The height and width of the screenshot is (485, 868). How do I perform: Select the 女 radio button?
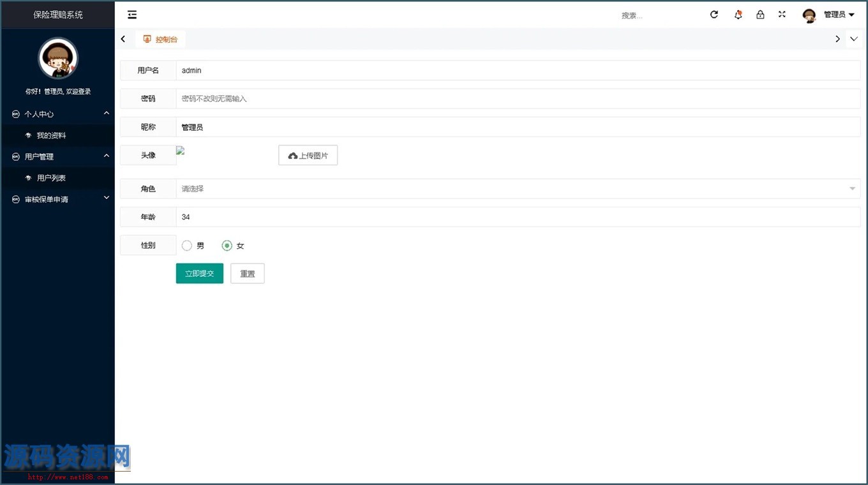227,246
